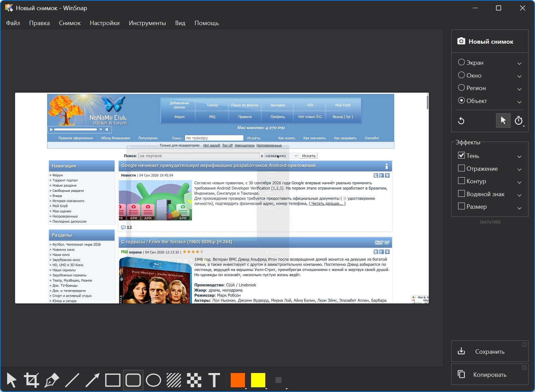
Task: Pick the orange color swatch
Action: tap(238, 380)
